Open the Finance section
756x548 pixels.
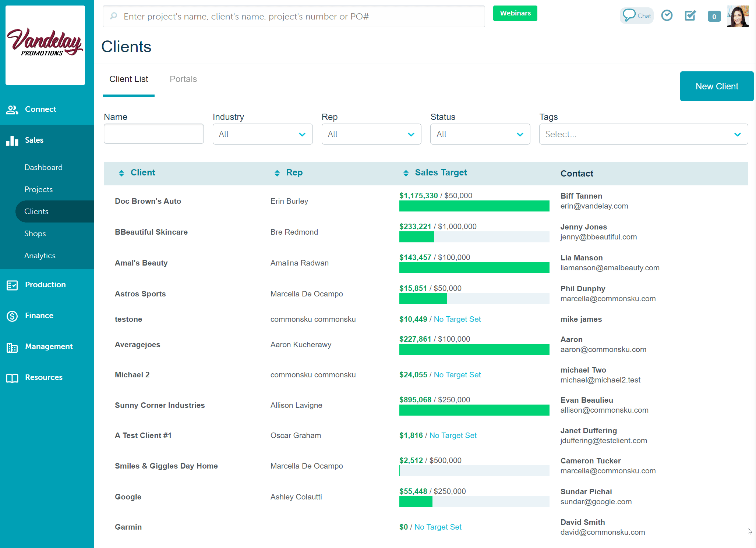click(39, 315)
